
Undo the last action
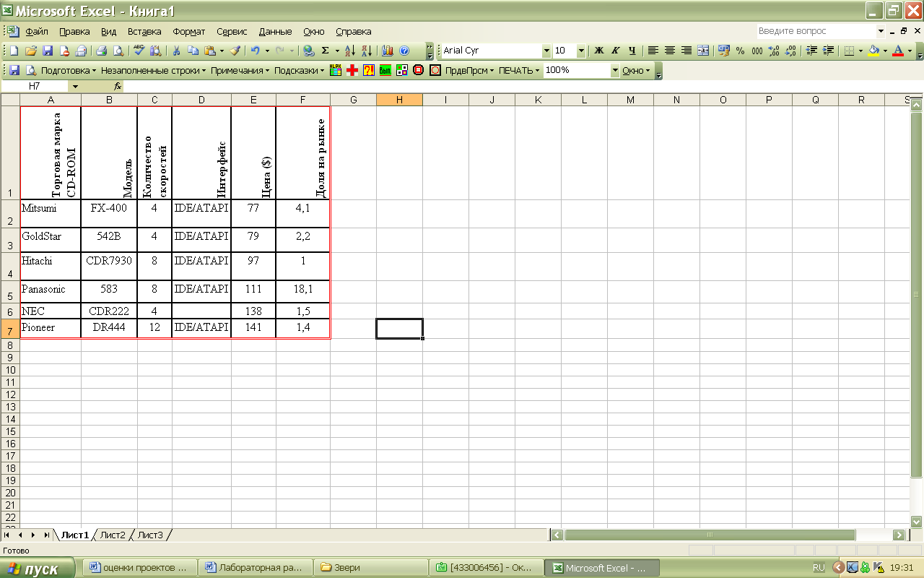click(255, 51)
